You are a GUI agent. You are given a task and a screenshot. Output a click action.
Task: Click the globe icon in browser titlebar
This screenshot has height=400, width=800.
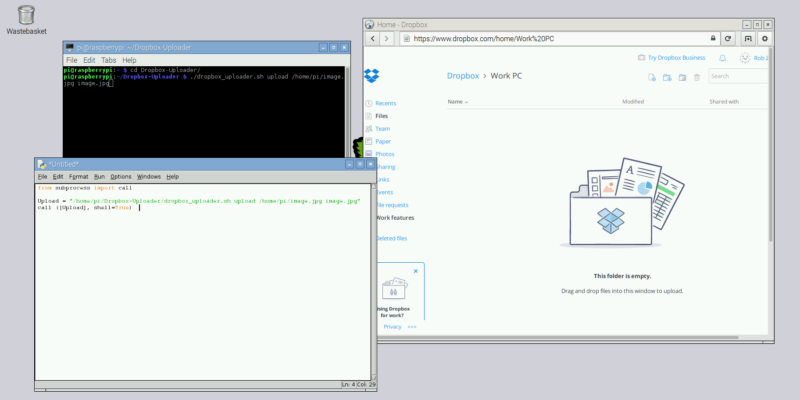[370, 24]
